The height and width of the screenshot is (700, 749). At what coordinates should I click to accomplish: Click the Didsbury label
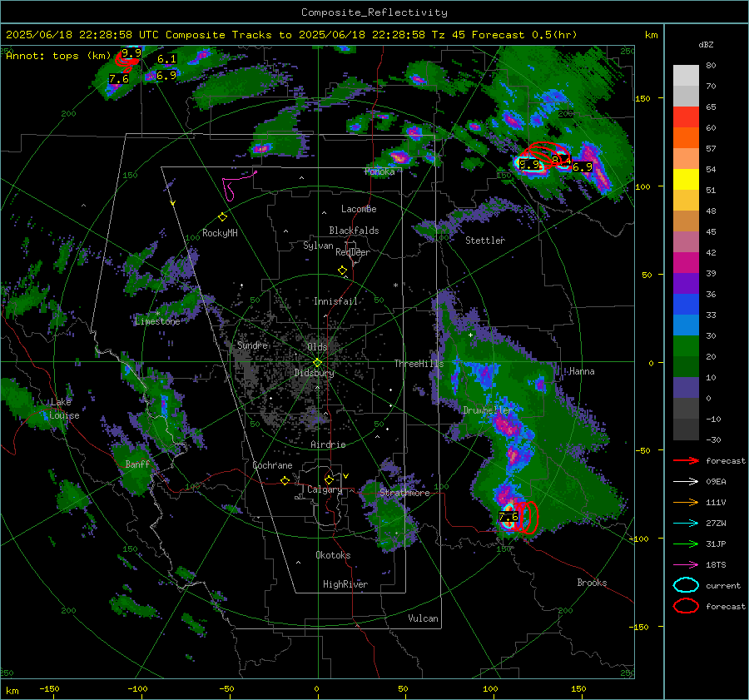314,373
